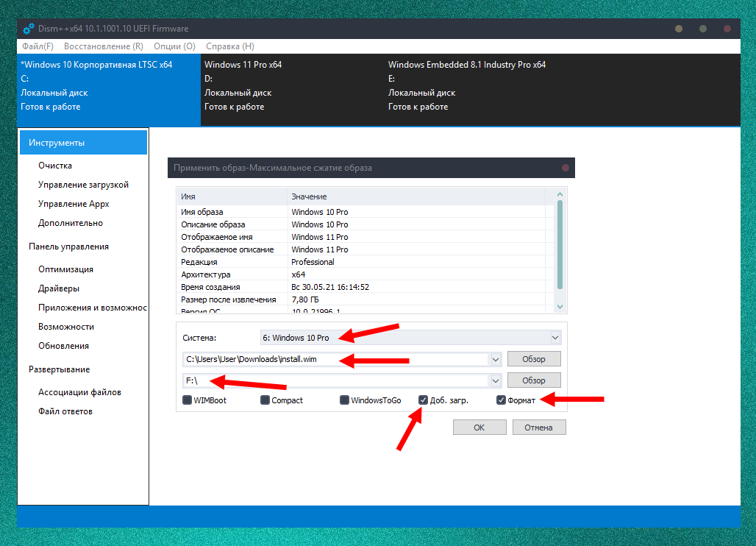Select the Windows 11 Pro x64 system on D:
The height and width of the screenshot is (546, 756).
point(292,90)
